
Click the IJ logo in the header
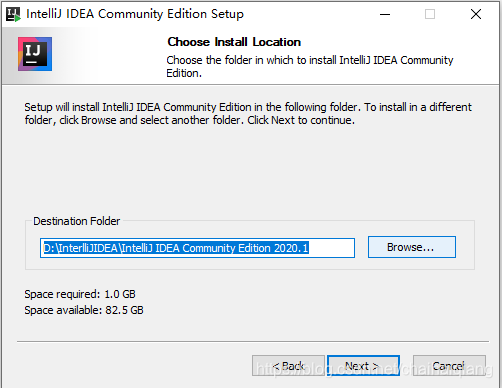pyautogui.click(x=35, y=54)
